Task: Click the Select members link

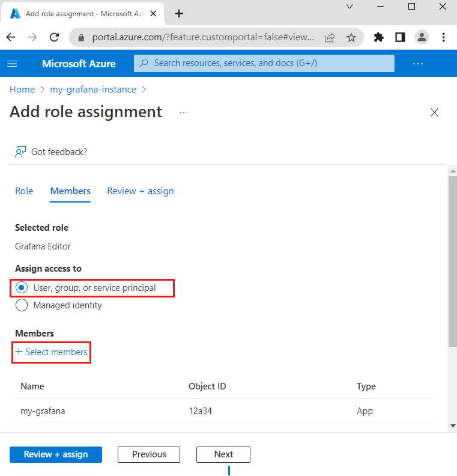Action: (x=51, y=352)
